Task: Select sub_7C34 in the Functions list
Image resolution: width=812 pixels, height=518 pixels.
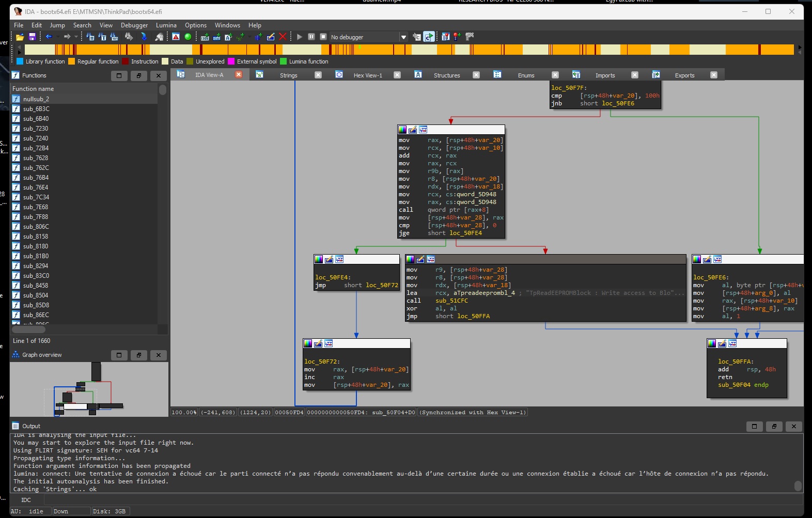Action: pos(36,197)
